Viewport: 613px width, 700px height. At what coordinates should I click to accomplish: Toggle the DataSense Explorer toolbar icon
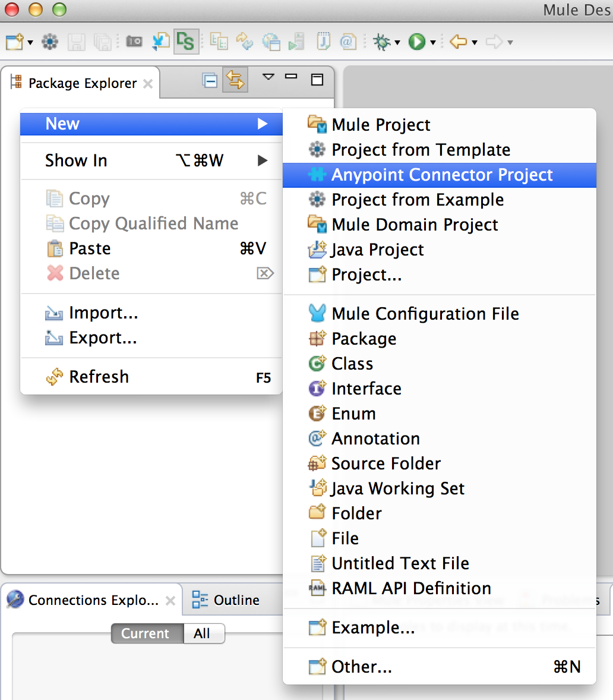coord(186,42)
